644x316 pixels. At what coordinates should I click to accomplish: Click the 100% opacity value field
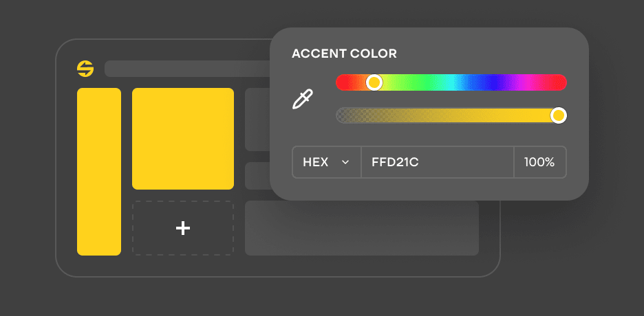coord(539,162)
